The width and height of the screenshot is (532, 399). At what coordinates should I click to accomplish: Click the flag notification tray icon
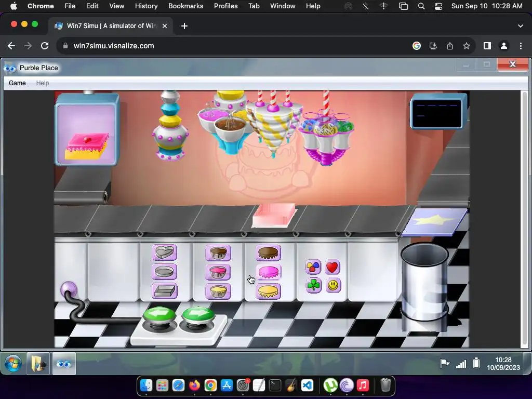coord(445,363)
